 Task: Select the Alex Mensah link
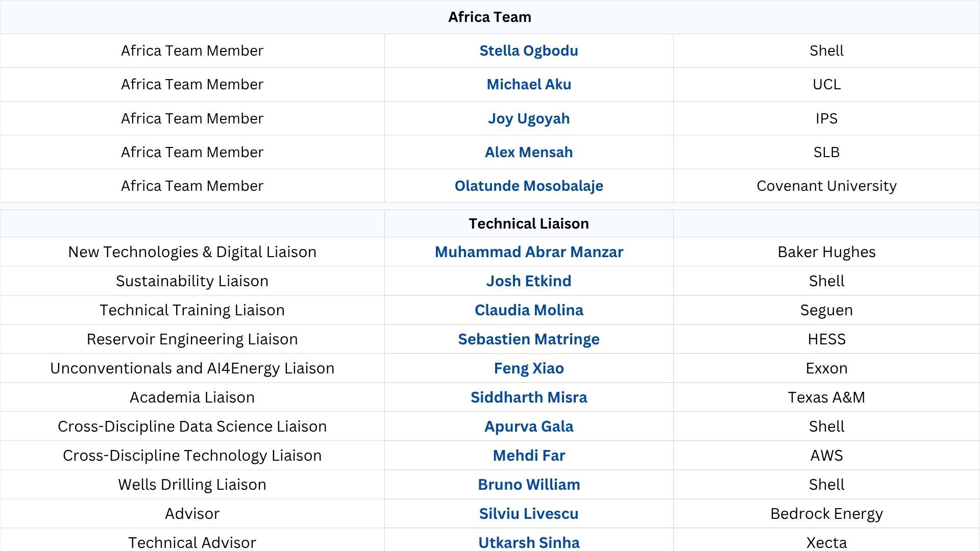pyautogui.click(x=528, y=152)
